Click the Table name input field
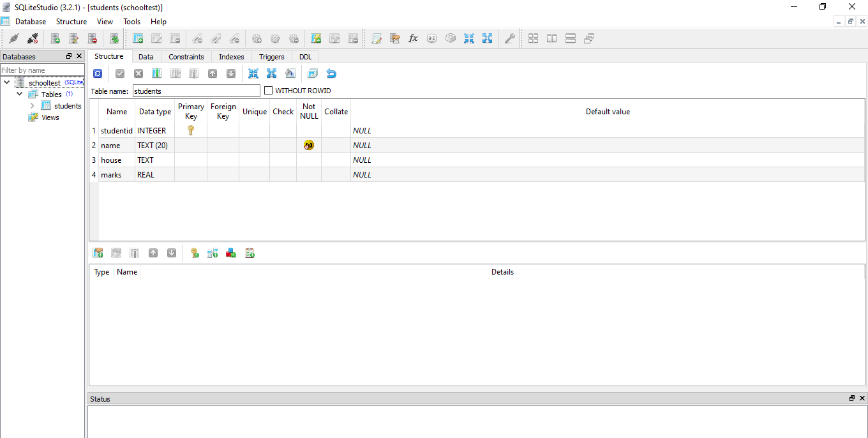The width and height of the screenshot is (868, 438). (x=196, y=91)
